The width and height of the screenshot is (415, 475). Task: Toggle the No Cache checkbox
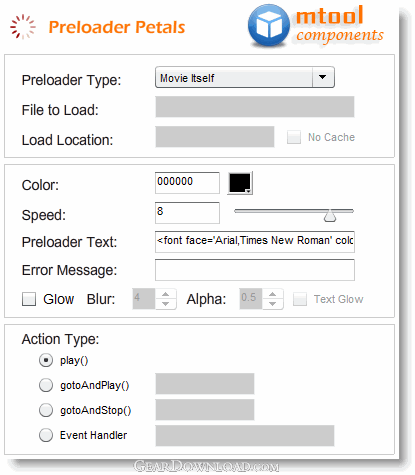tap(294, 137)
